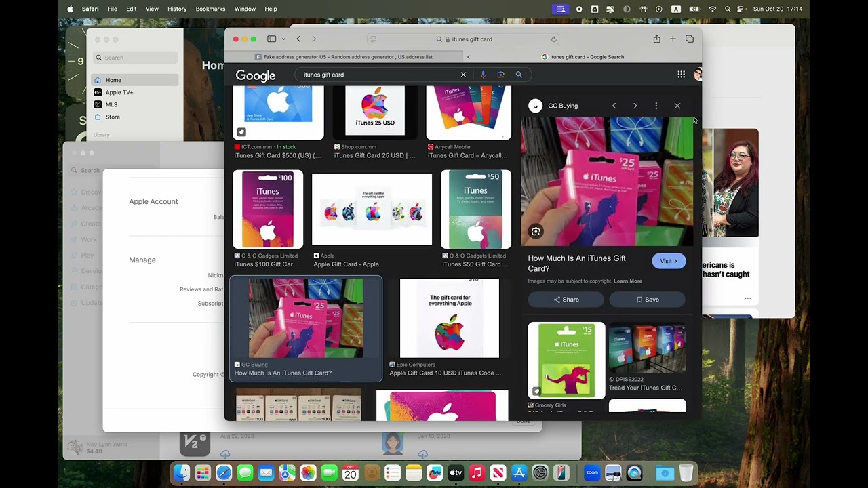Open Launchpad from the Dock
Image resolution: width=868 pixels, height=488 pixels.
(x=203, y=473)
